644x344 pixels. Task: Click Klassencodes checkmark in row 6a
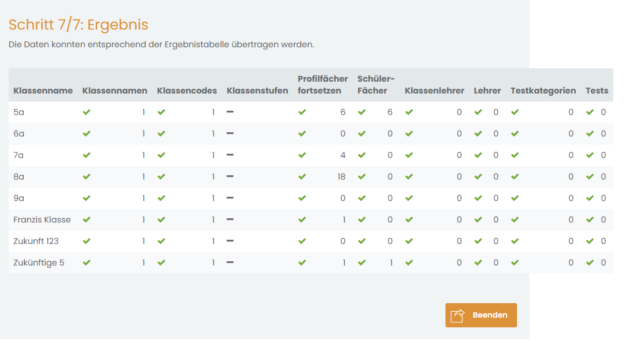(x=161, y=134)
